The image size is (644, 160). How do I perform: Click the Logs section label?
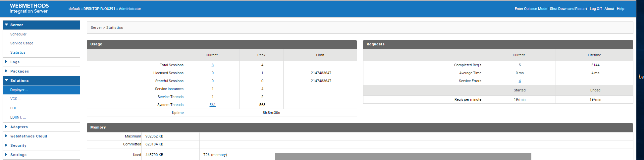[15, 62]
